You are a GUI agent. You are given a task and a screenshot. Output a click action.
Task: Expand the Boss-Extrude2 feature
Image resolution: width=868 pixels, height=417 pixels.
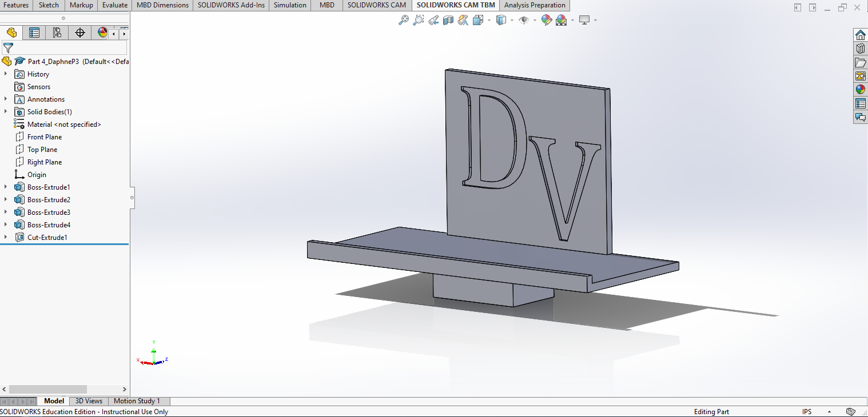pyautogui.click(x=6, y=200)
